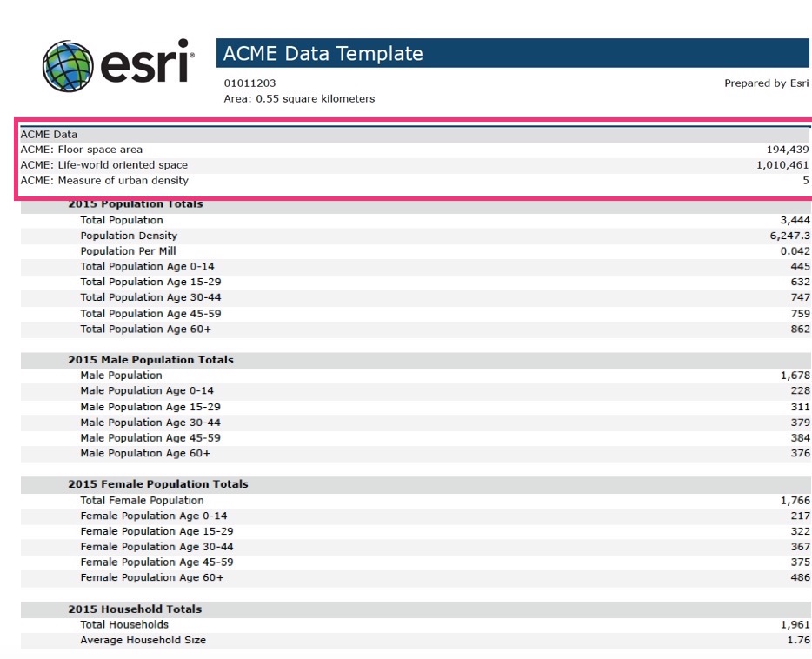The width and height of the screenshot is (812, 659).
Task: Select 'Total Population Age 60+' label
Action: point(145,329)
